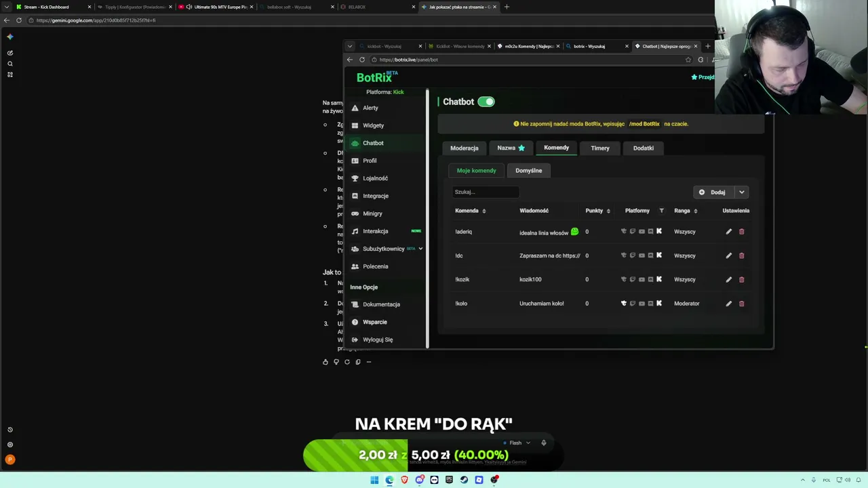This screenshot has width=868, height=488.
Task: Toggle the Kick platform icon for !aderiq
Action: (659, 232)
